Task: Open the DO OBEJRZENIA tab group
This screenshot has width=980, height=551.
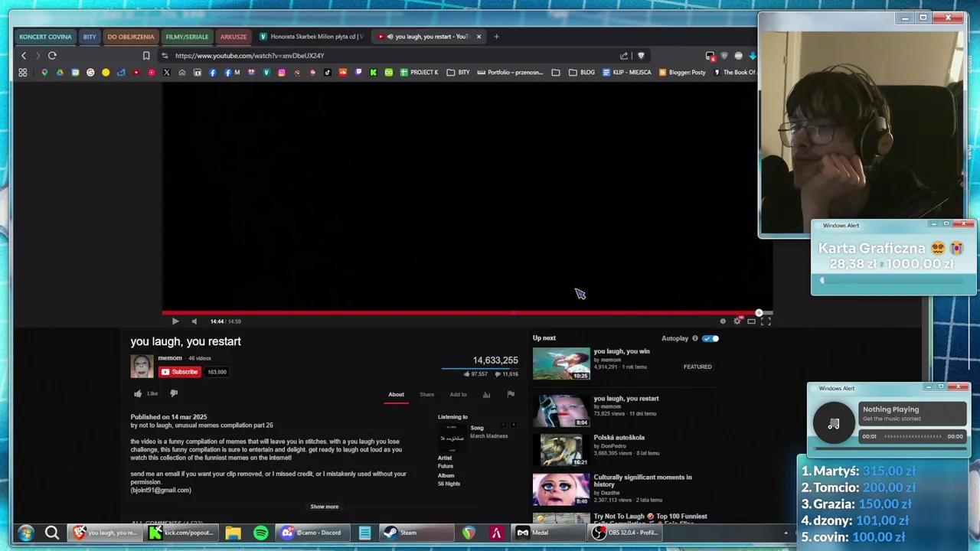Action: tap(130, 37)
